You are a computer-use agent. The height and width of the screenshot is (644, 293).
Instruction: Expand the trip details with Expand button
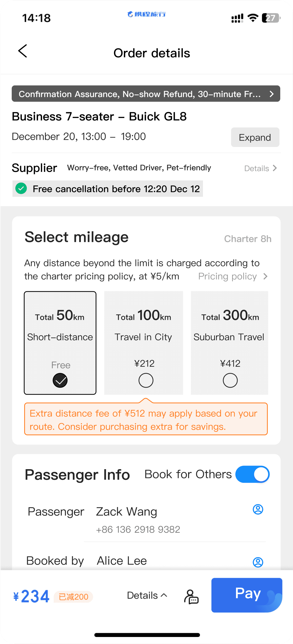click(255, 137)
